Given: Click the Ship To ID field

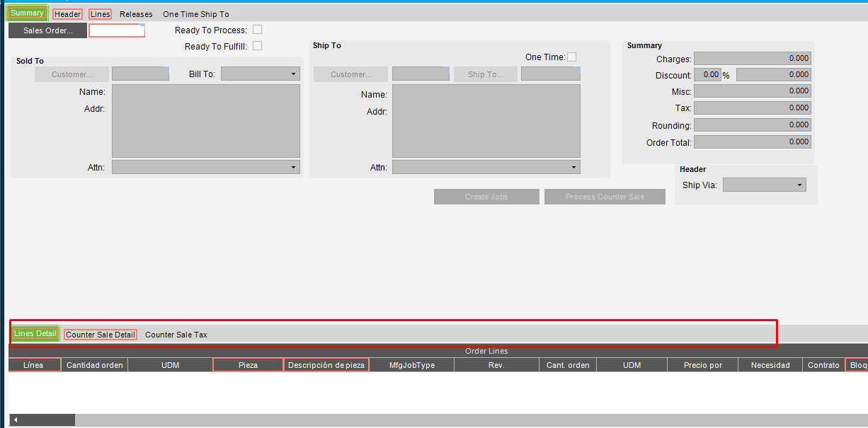Looking at the screenshot, I should pyautogui.click(x=551, y=74).
